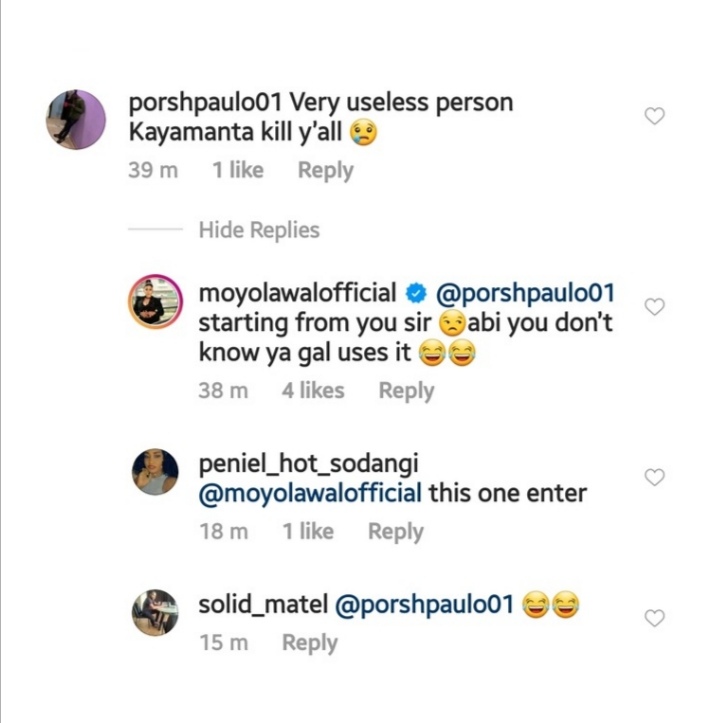Tap the heart on moyolawalofficial's reply

coord(654,307)
